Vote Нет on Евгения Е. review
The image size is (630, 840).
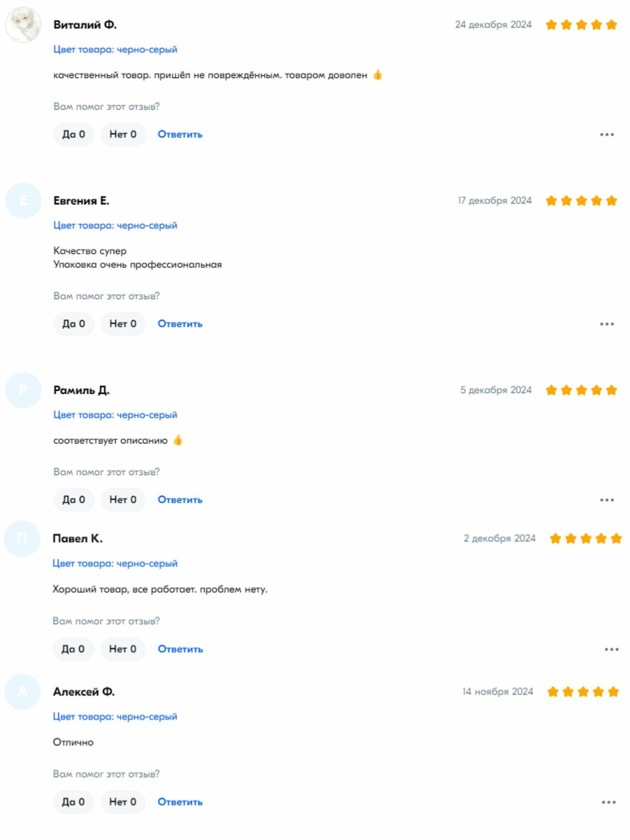[x=123, y=324]
